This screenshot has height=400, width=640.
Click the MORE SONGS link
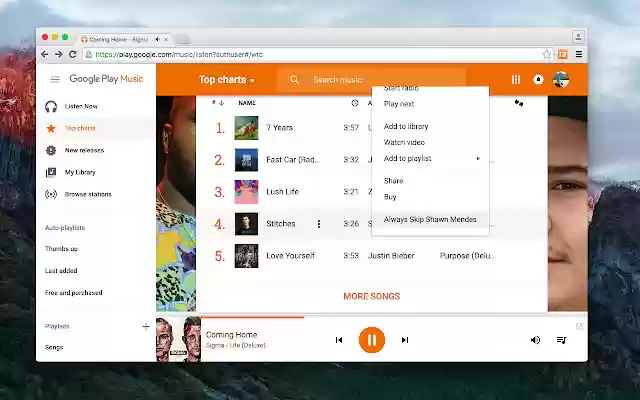(371, 296)
